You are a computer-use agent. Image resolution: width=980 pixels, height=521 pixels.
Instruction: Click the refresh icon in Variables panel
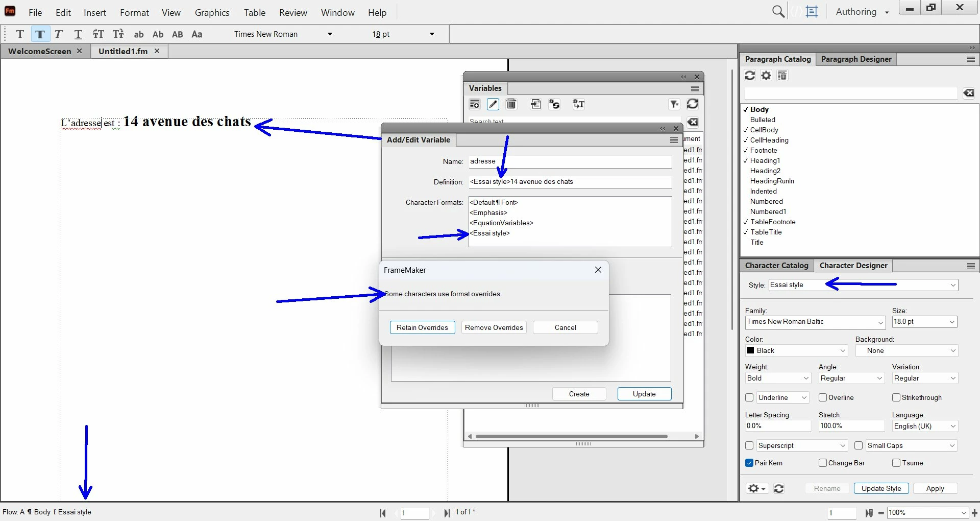tap(693, 104)
